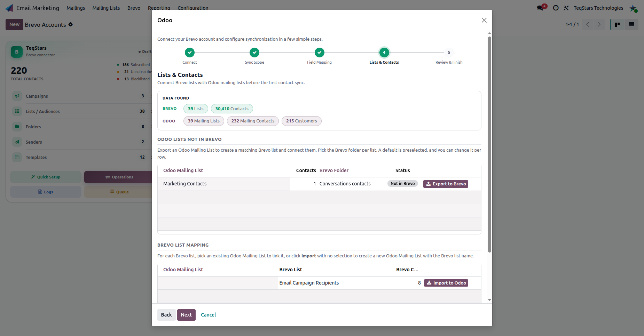Click the Lists / Audiences row label

click(43, 112)
